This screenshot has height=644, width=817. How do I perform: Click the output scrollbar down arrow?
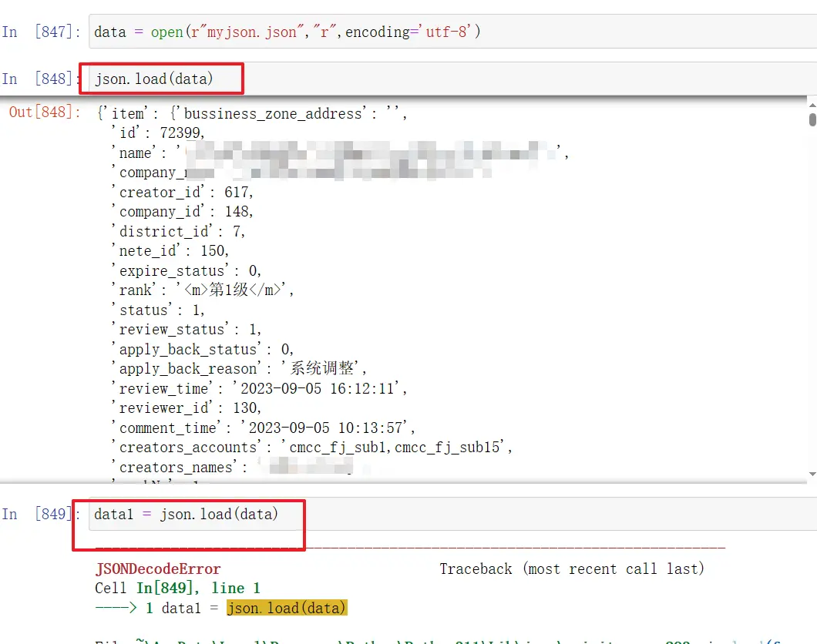coord(812,475)
